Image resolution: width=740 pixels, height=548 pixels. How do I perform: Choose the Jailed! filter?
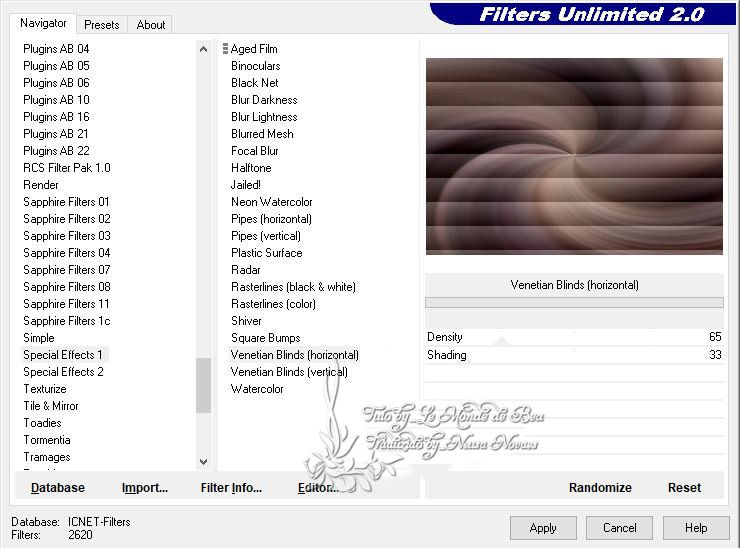pos(245,185)
